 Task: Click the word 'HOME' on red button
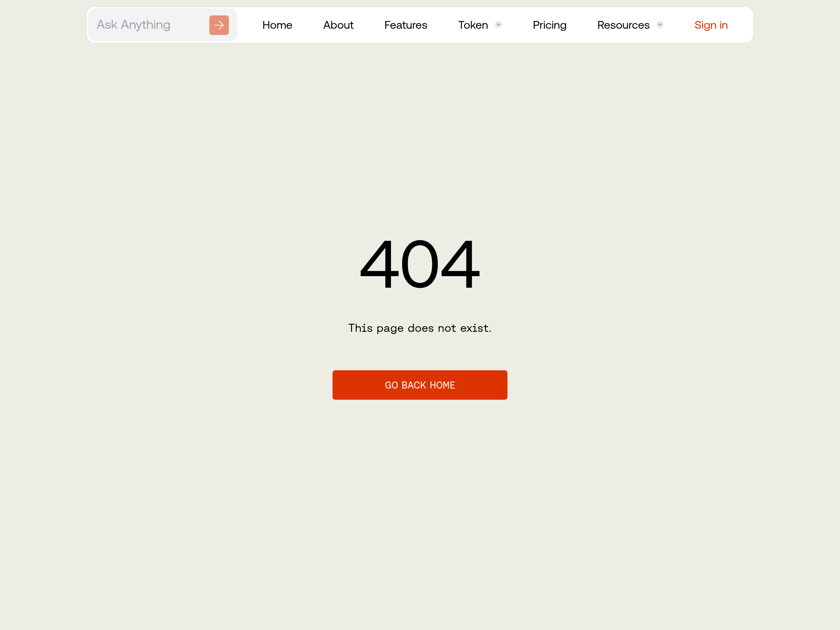tap(442, 385)
